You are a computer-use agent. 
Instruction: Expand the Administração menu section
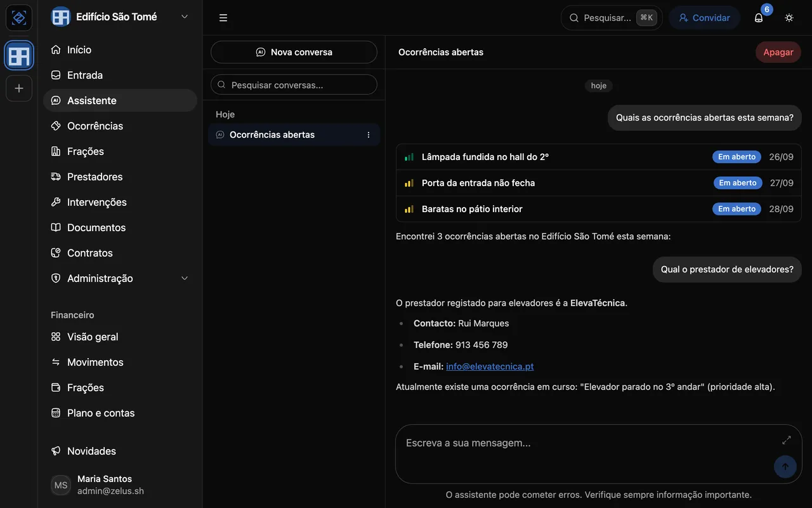(120, 278)
